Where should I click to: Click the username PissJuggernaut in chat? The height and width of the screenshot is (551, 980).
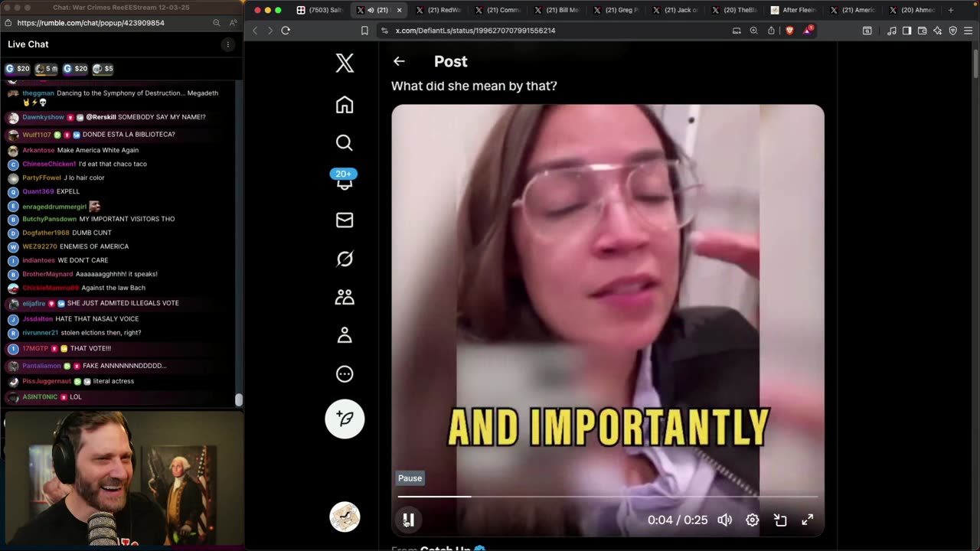(x=47, y=381)
